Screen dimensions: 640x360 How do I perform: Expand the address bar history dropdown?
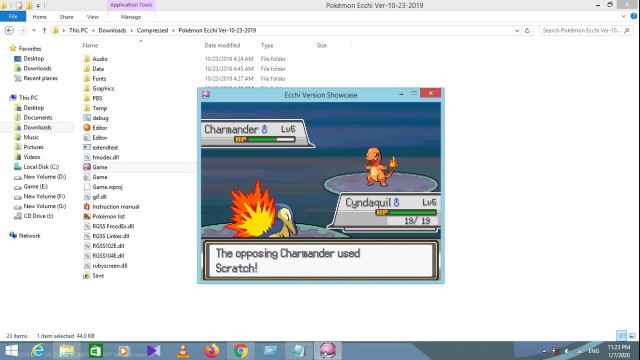[x=517, y=31]
